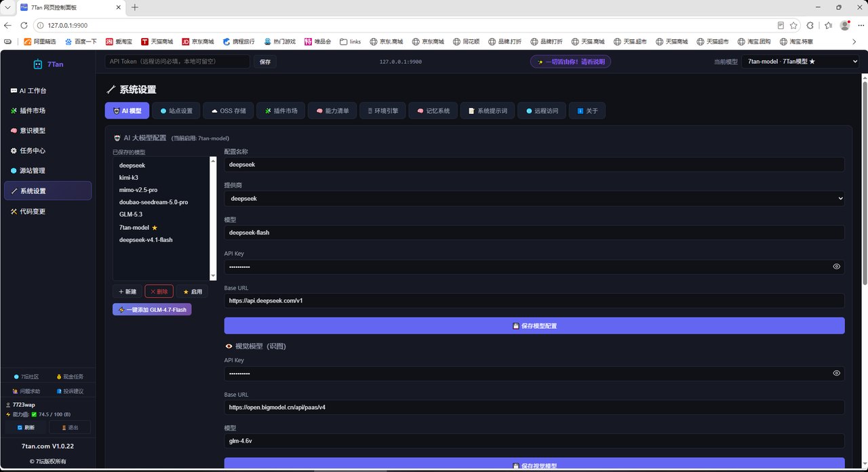868x472 pixels.
Task: Open the 提供商 dropdown
Action: [534, 199]
